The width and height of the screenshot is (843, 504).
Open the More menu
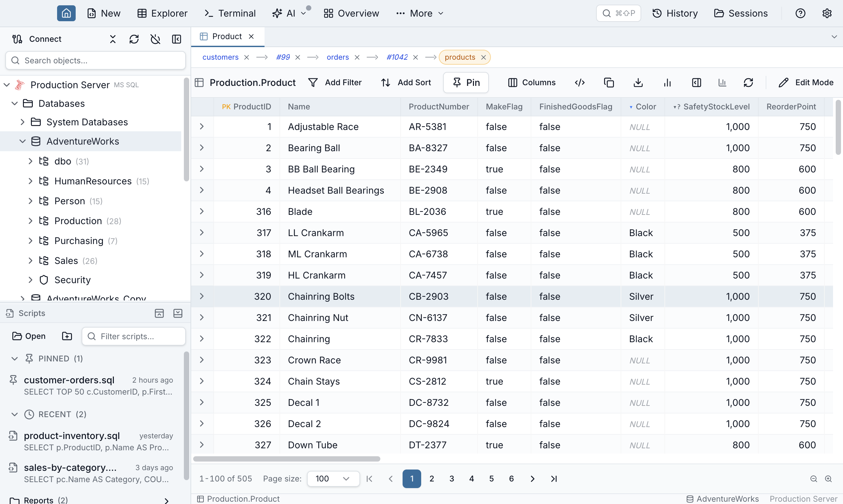click(420, 13)
